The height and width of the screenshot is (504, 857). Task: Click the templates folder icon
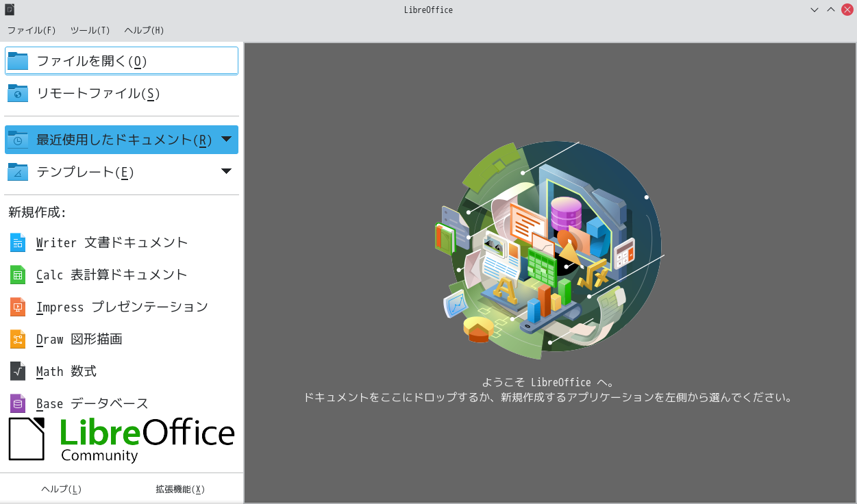coord(18,172)
